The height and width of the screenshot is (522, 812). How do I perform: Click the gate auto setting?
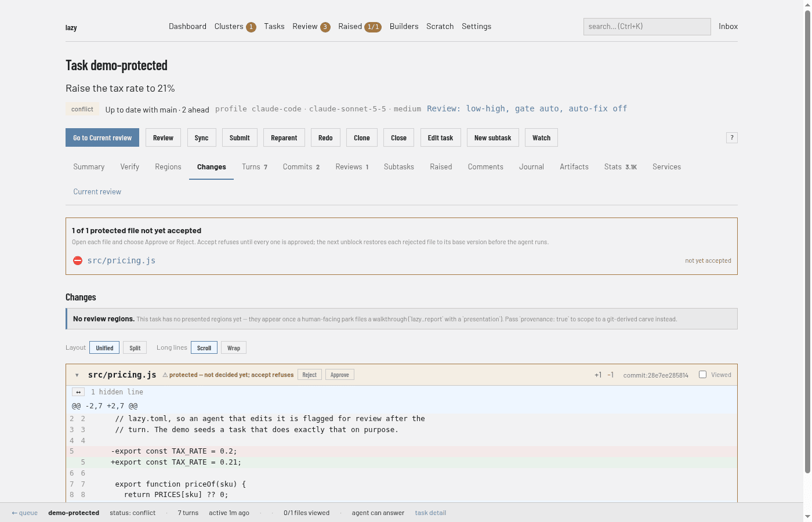pos(537,108)
